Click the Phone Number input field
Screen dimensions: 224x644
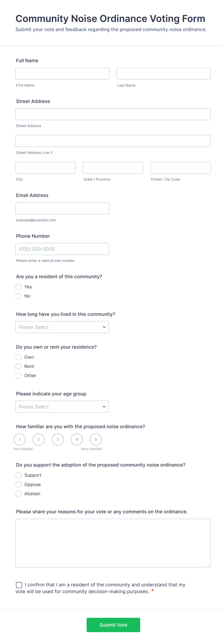[x=62, y=249]
